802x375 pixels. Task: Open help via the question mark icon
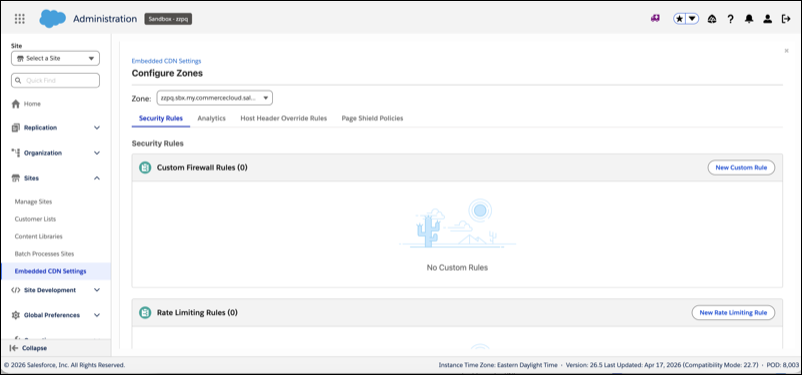731,19
